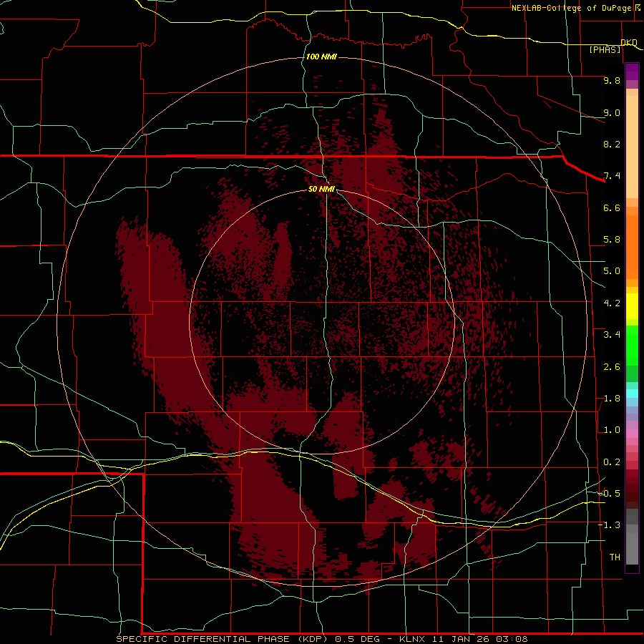The image size is (644, 644).
Task: Click the DKD product code label
Action: pos(629,42)
